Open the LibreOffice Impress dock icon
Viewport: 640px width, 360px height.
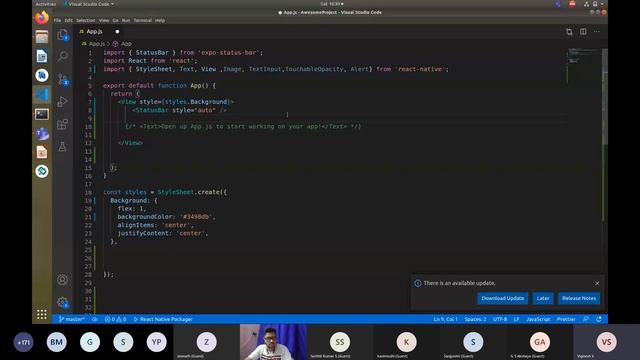click(x=42, y=152)
